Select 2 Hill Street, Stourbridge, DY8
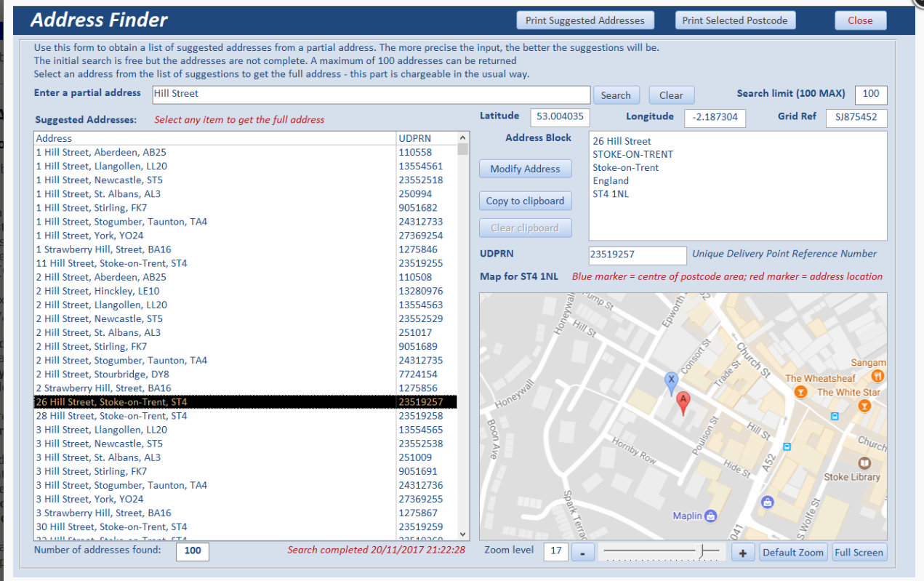This screenshot has width=924, height=581. click(245, 374)
